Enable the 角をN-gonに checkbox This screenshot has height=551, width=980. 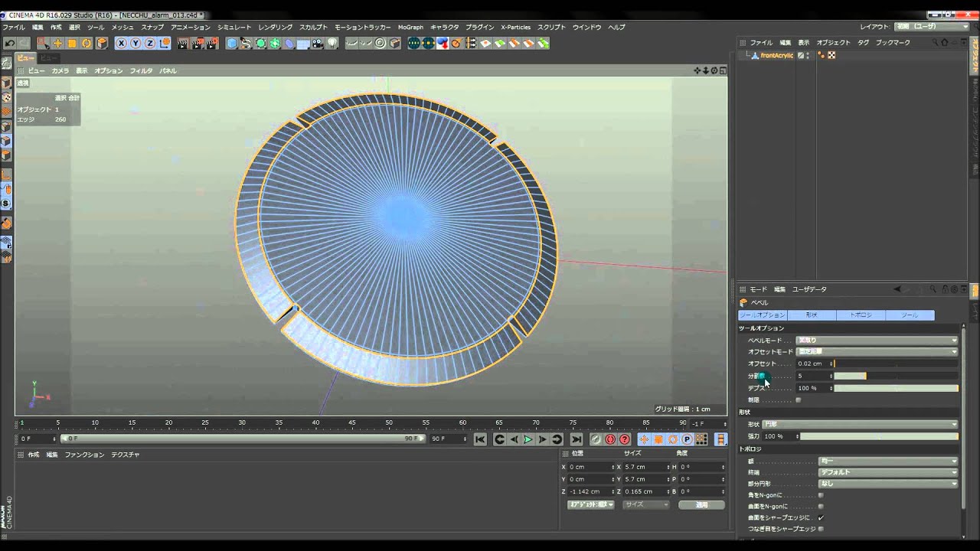(821, 495)
